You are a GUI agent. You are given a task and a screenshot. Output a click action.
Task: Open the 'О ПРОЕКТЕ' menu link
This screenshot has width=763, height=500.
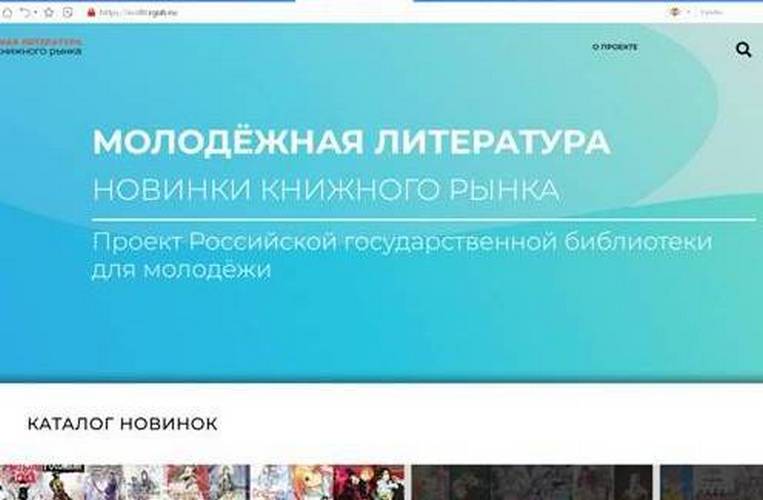pyautogui.click(x=615, y=47)
